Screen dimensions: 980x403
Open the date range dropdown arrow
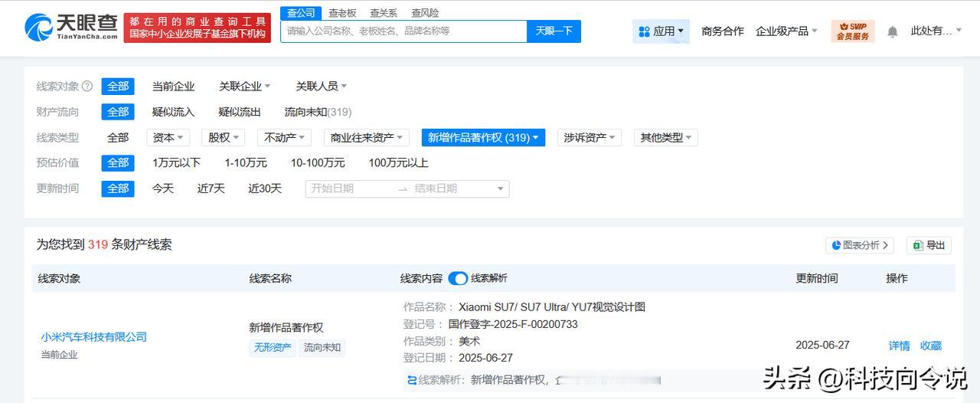pos(501,188)
